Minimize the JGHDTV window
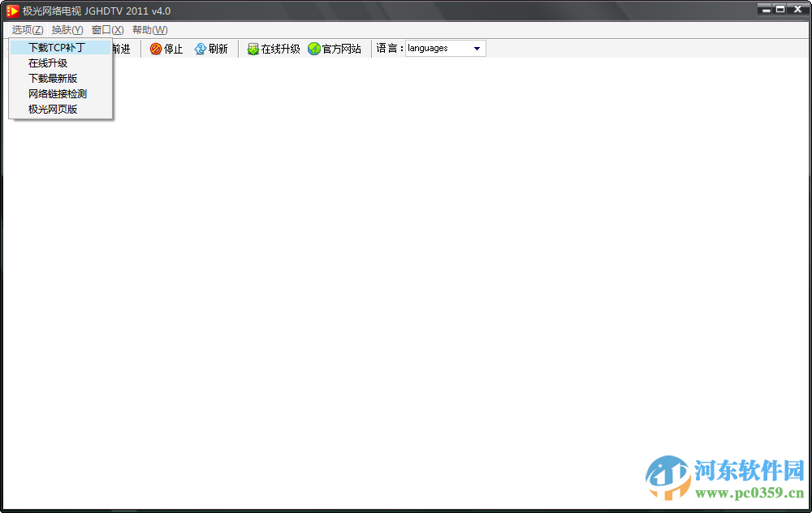The image size is (812, 513). point(764,9)
